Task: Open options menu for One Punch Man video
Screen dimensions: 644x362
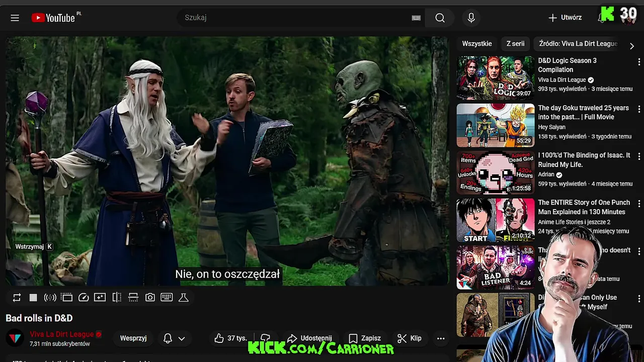Action: [639, 204]
